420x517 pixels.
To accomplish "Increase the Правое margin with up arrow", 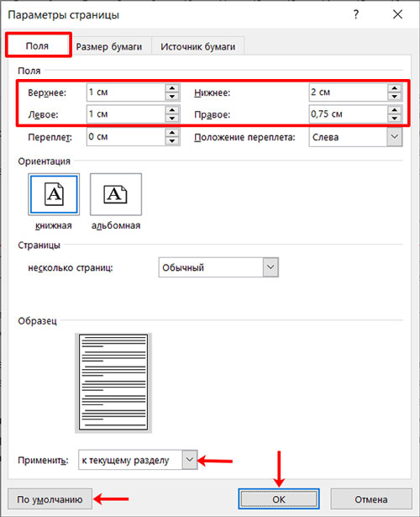I will (x=394, y=110).
